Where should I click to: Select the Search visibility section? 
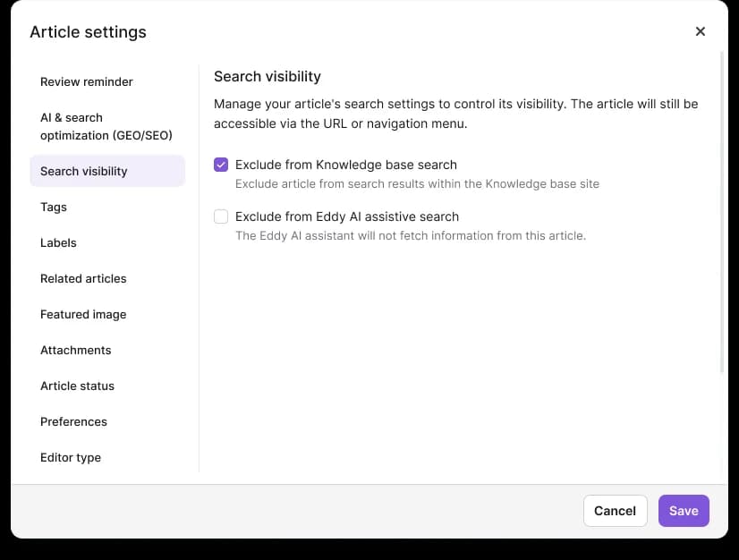[x=107, y=171]
